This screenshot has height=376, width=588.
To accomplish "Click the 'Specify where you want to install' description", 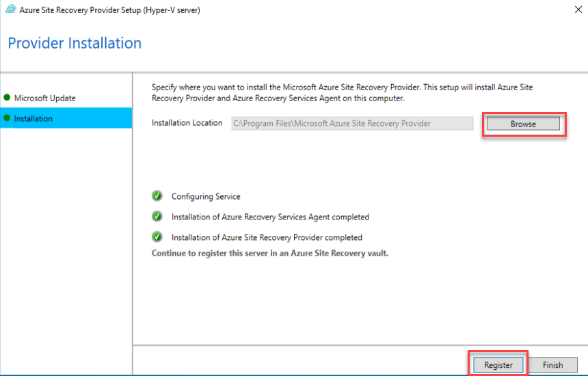I will 342,92.
